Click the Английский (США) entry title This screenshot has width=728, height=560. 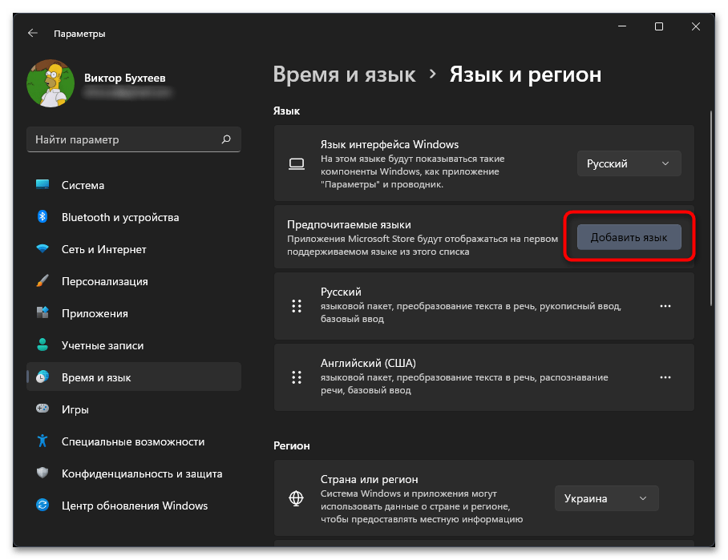[368, 363]
